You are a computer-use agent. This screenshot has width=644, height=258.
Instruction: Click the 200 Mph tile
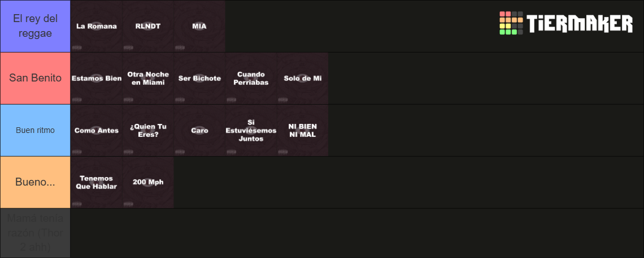click(148, 182)
